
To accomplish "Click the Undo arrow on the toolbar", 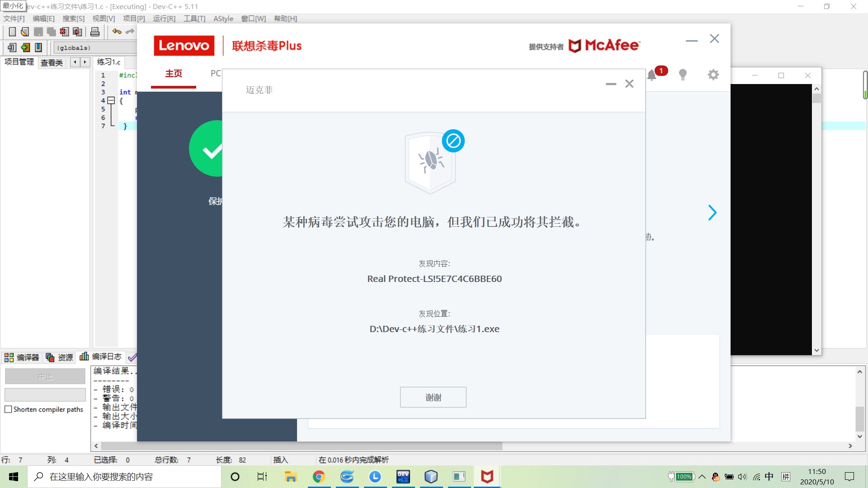I will pos(117,32).
